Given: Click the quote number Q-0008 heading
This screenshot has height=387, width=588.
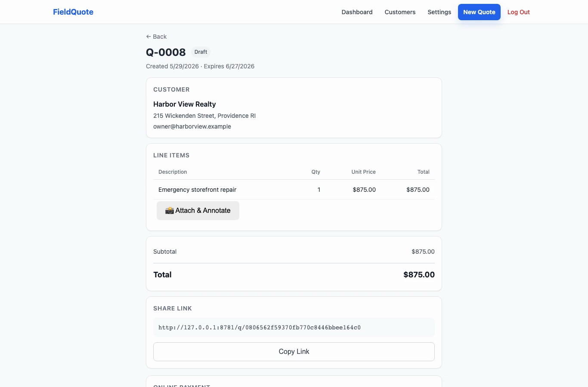Looking at the screenshot, I should [166, 52].
